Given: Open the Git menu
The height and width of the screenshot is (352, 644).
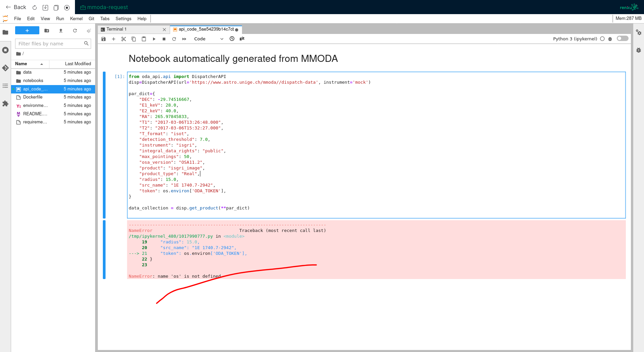Looking at the screenshot, I should coord(91,18).
